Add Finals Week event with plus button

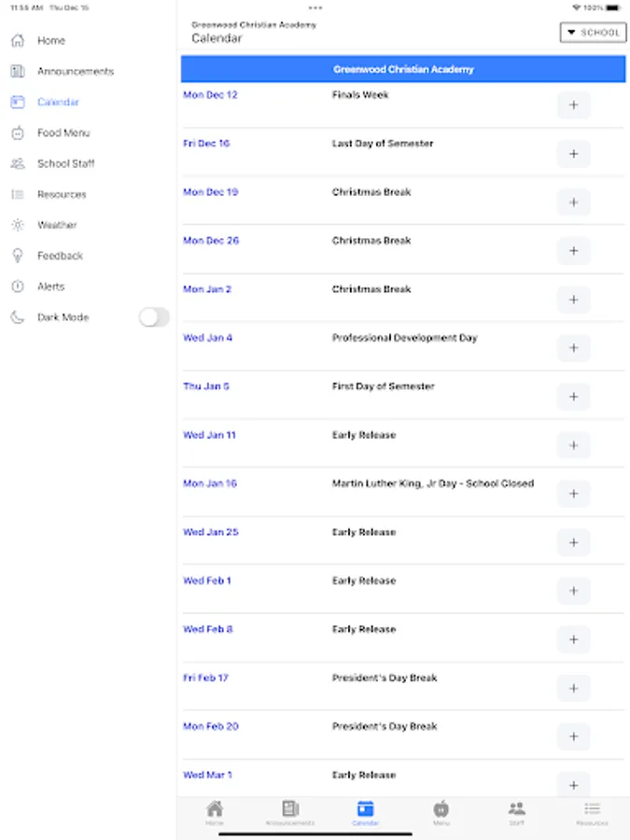(x=573, y=105)
